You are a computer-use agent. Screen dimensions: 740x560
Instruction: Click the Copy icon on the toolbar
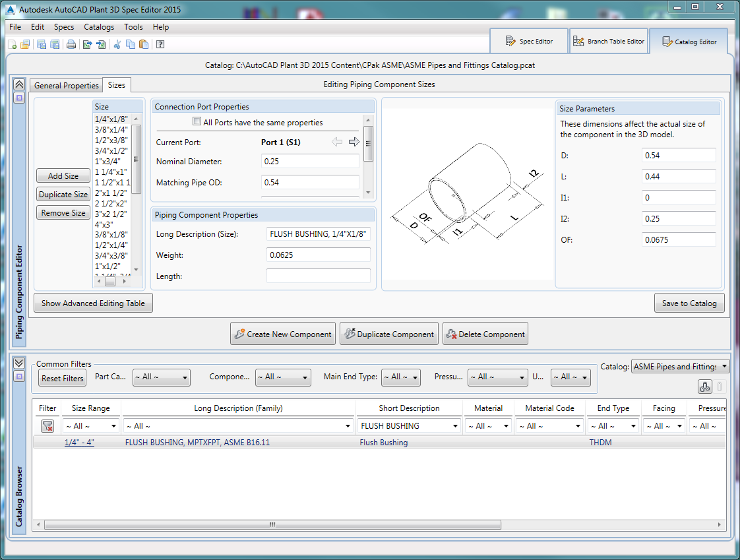131,44
